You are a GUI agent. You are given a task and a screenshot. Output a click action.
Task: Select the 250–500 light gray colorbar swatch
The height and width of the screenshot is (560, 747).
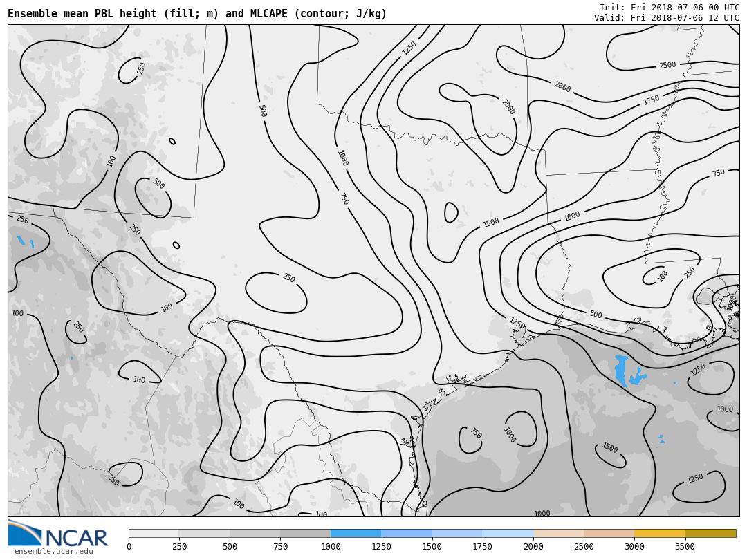(204, 534)
